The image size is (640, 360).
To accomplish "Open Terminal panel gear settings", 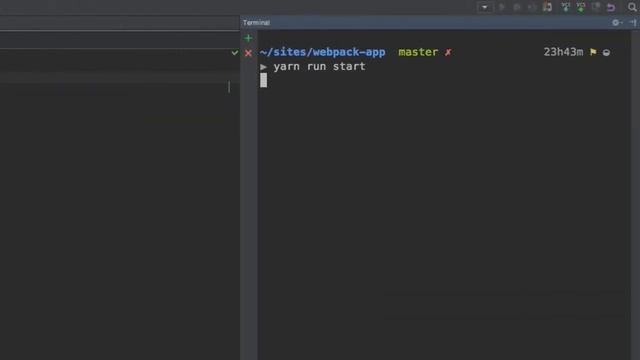I will click(x=616, y=23).
